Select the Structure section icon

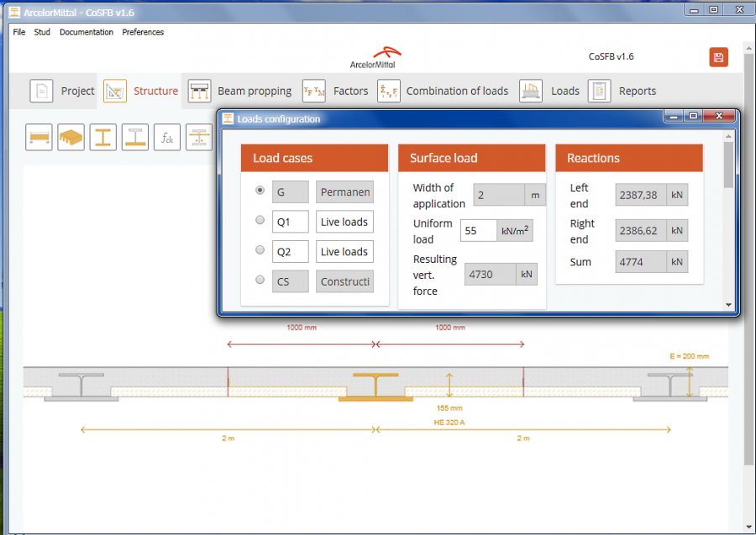pos(115,91)
